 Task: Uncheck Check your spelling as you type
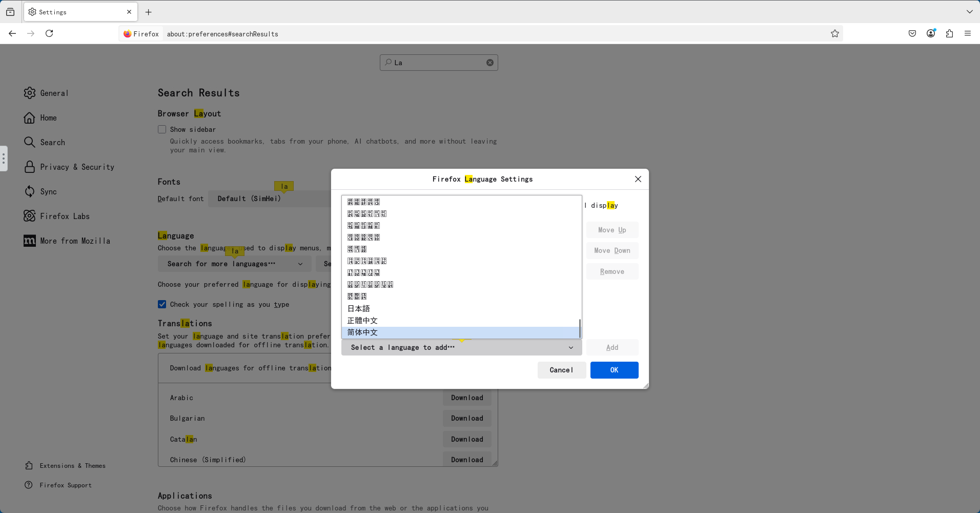pyautogui.click(x=162, y=304)
